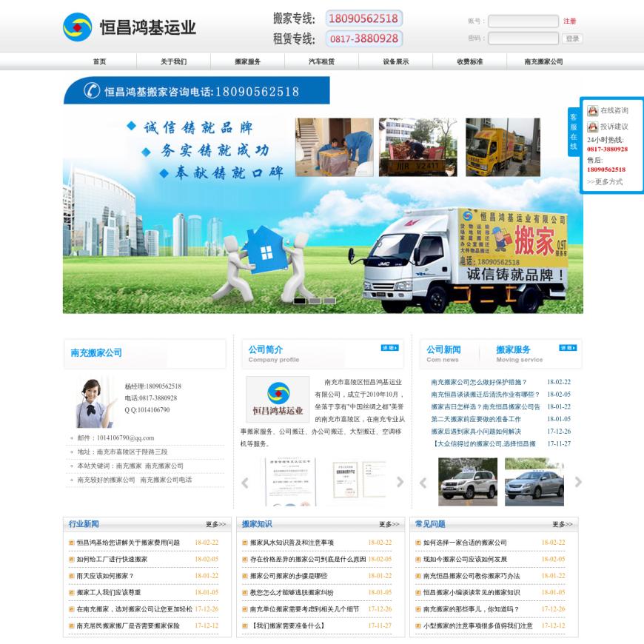Click the 恒昌鸿基搬家咨询电话 blue banner

point(196,91)
